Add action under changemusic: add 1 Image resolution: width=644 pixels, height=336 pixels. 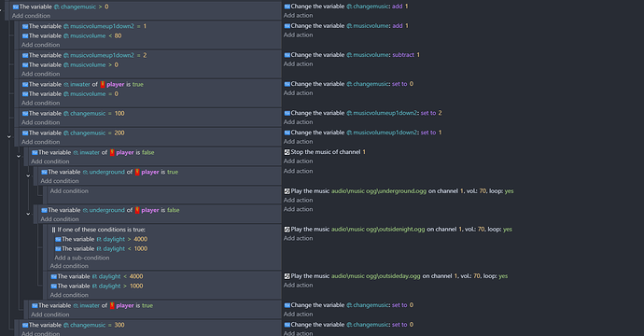coord(298,16)
